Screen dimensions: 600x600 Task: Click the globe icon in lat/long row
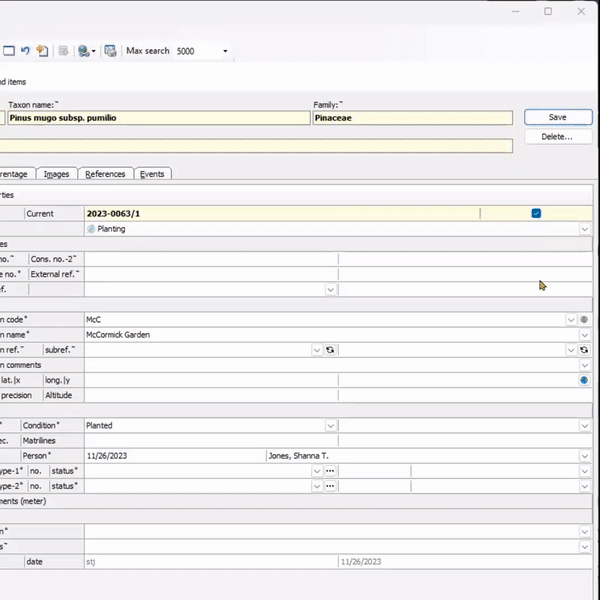[584, 380]
